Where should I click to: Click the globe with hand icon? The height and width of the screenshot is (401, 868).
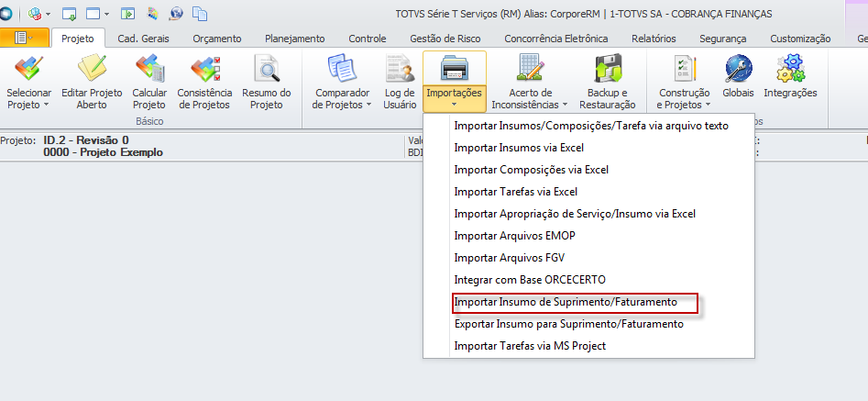click(x=177, y=13)
